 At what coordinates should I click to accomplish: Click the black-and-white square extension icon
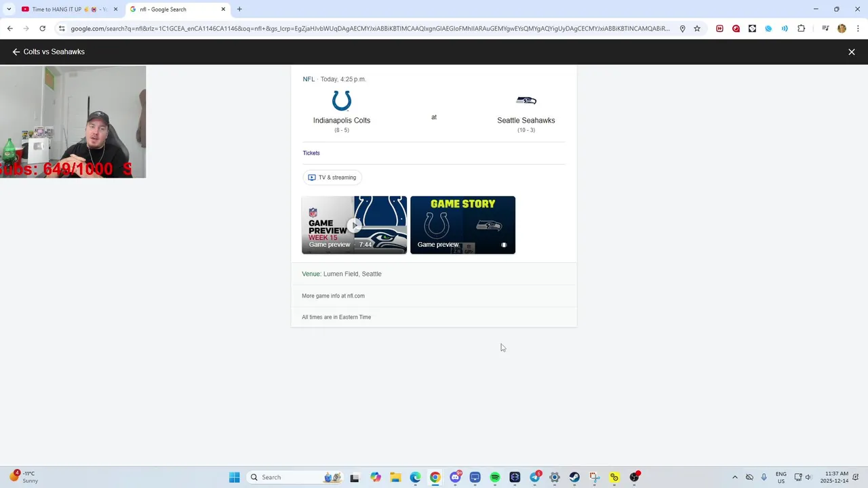752,28
